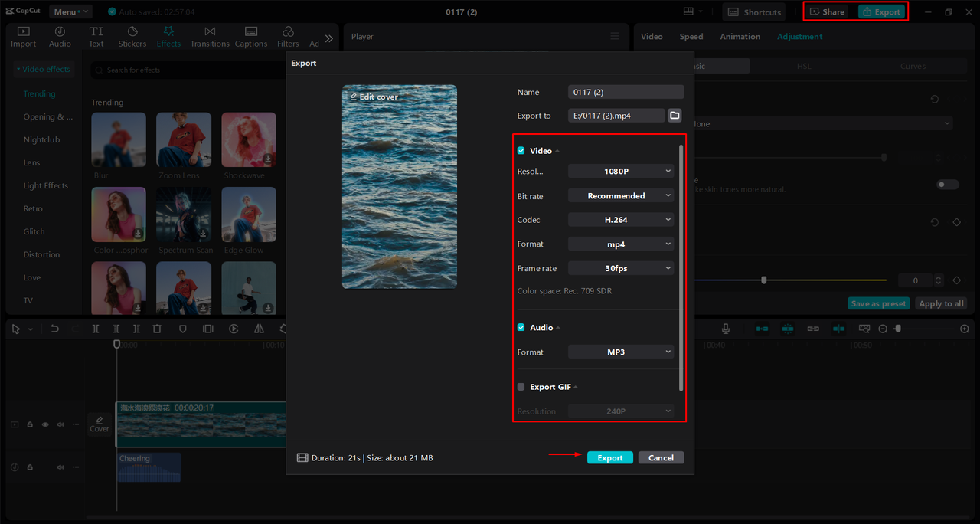Click the timeline zoom-in magnifier
This screenshot has height=524, width=980.
click(x=965, y=329)
